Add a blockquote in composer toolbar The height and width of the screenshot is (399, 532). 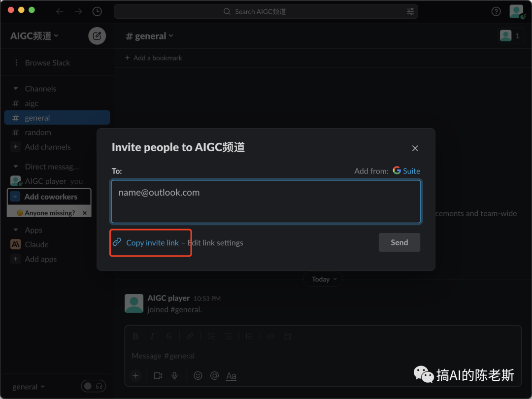click(249, 336)
